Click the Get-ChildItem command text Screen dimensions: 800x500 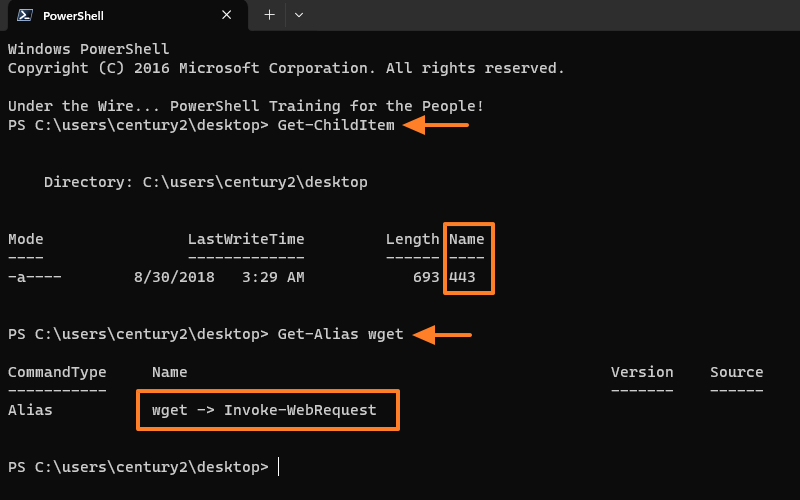click(336, 125)
